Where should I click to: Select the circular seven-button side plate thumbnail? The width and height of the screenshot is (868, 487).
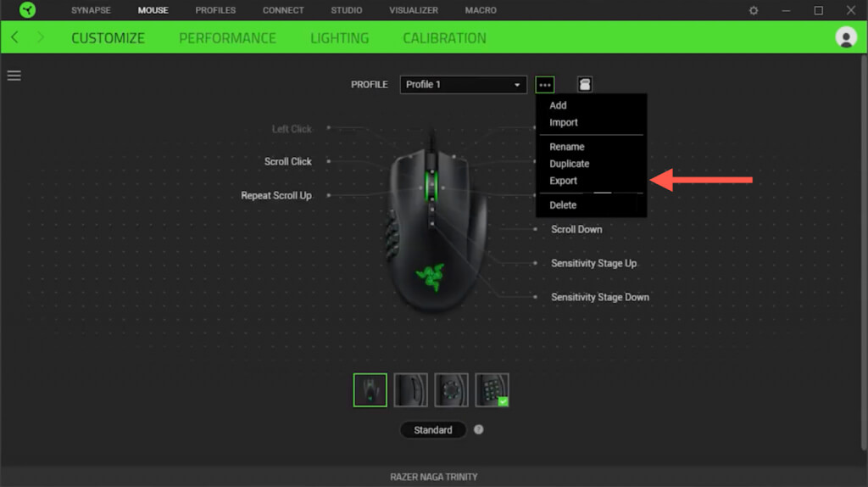click(x=451, y=390)
